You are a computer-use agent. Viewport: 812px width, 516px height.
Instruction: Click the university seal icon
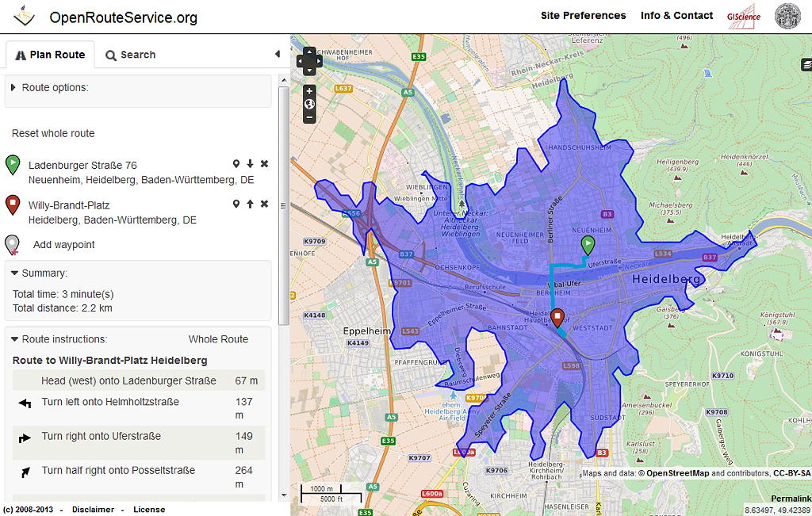787,16
